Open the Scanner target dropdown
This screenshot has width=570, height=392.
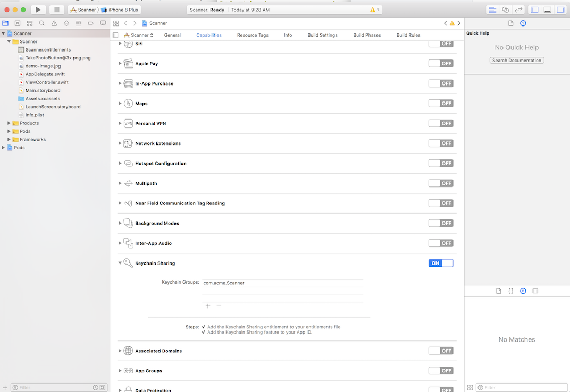(138, 35)
